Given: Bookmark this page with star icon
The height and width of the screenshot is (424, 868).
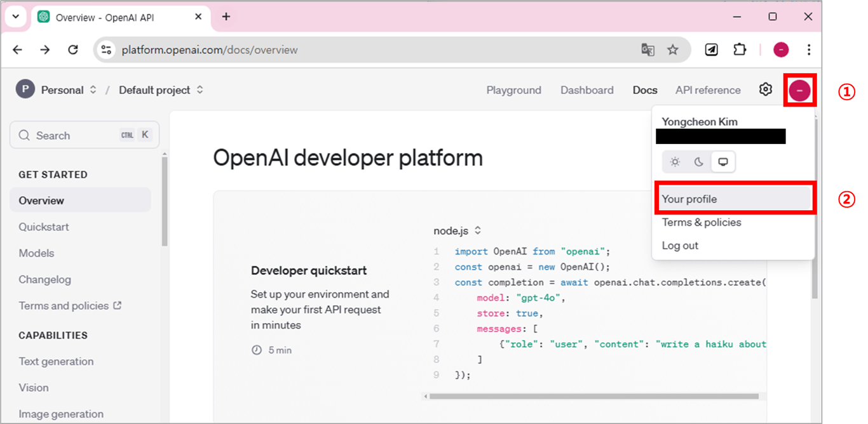Looking at the screenshot, I should pos(673,50).
